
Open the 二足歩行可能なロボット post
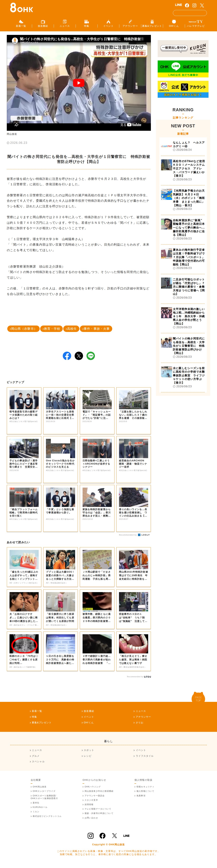pos(183,288)
